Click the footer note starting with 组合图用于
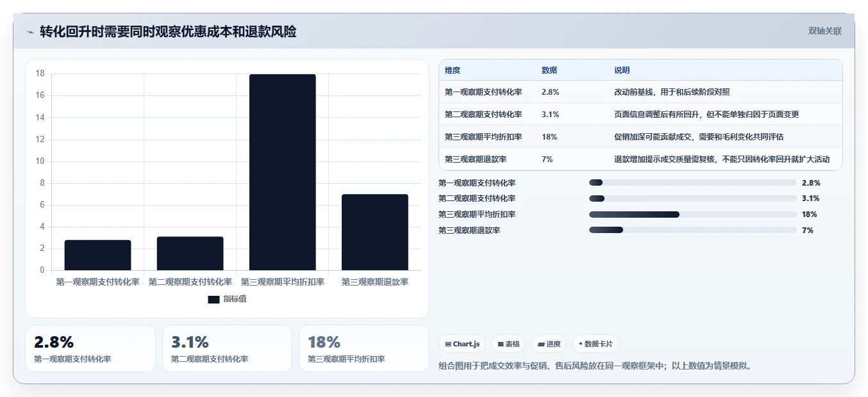 click(594, 366)
